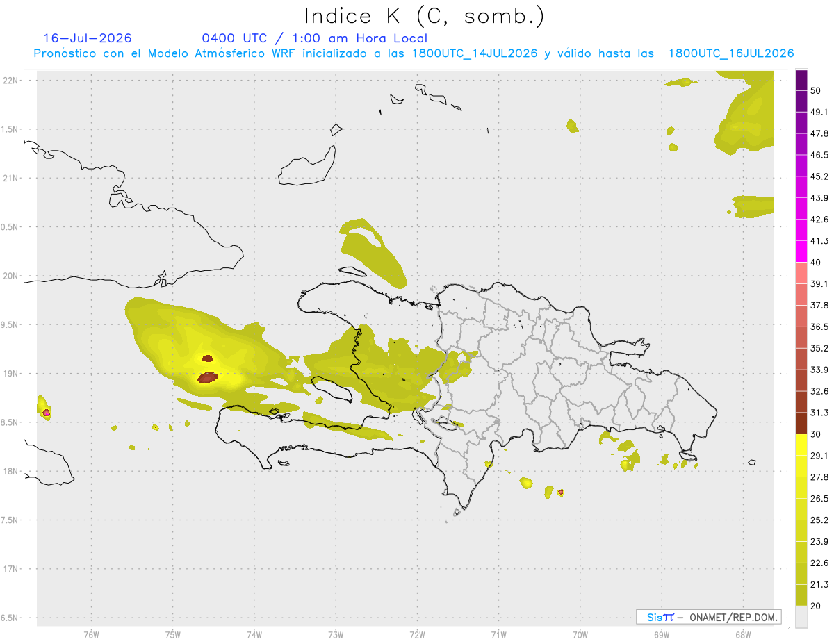Click the "74W" longitude label

point(254,634)
